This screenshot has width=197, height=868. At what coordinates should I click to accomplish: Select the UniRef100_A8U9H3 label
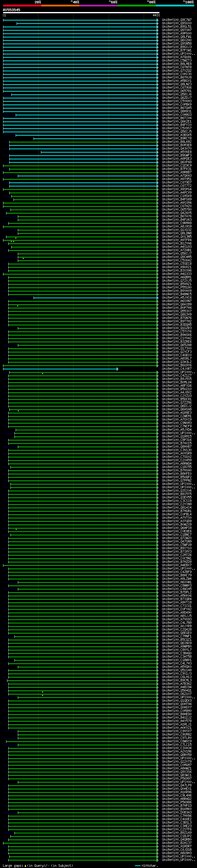(x=177, y=853)
